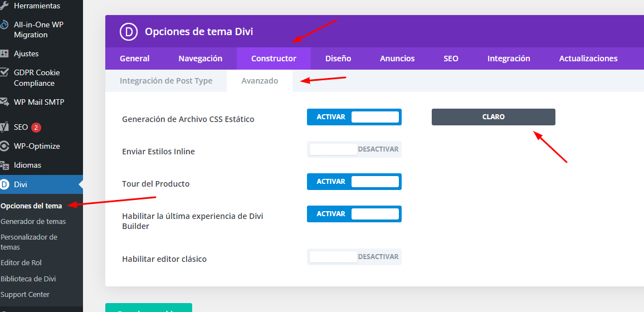644x312 pixels.
Task: Click the Ajustes settings icon
Action: [4, 54]
